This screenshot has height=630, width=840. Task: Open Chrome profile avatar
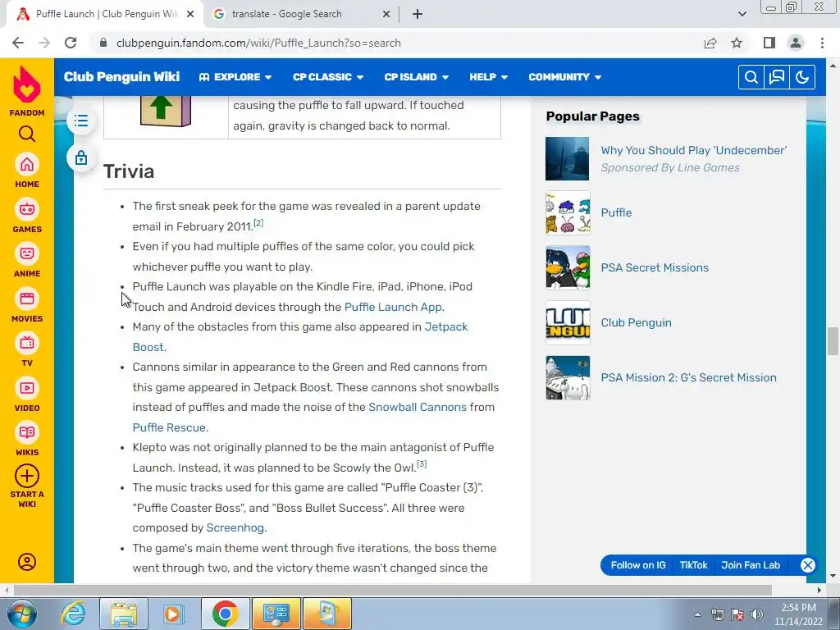click(x=796, y=43)
